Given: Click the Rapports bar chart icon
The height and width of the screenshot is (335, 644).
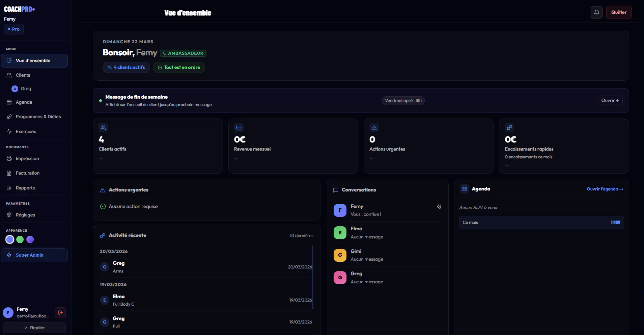Looking at the screenshot, I should pyautogui.click(x=9, y=188).
